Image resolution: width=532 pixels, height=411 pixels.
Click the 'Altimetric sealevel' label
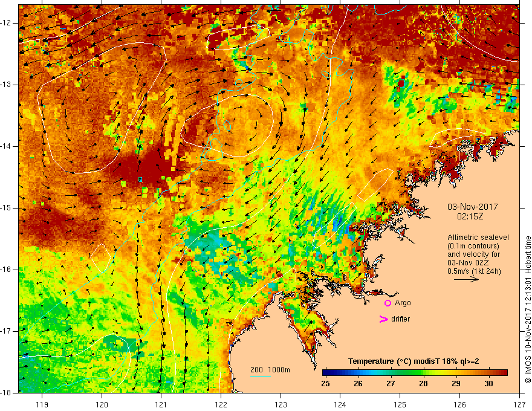[478, 238]
